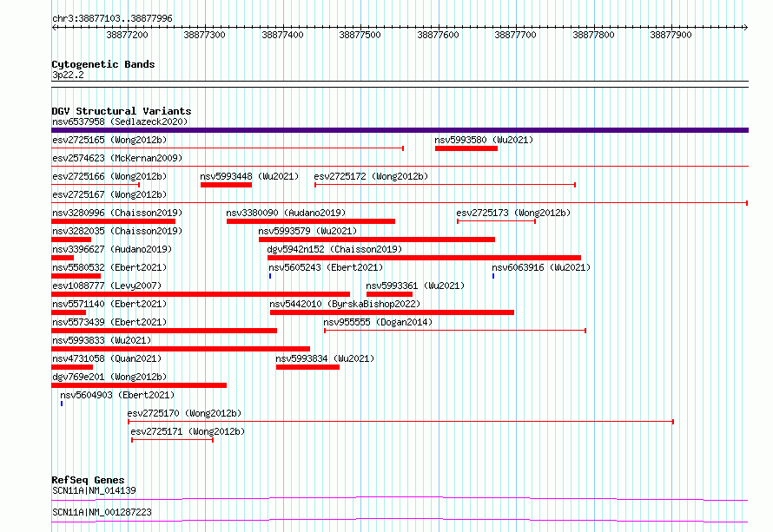Click the esv2725166 (Wong2012b) label
Viewport: 773px width, 532px height.
[109, 176]
